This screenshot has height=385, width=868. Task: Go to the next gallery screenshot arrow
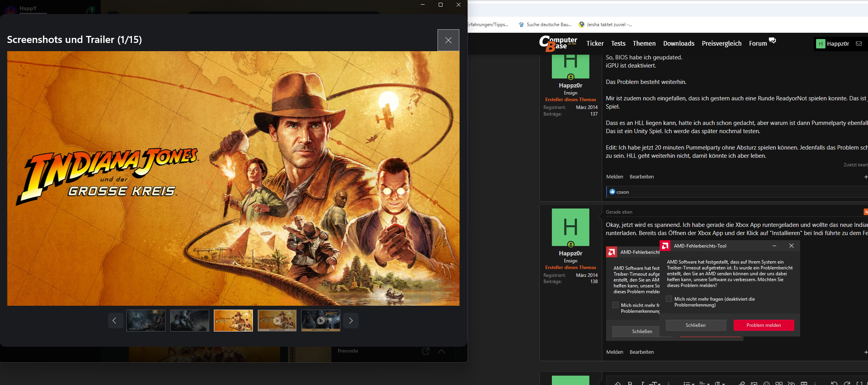351,321
